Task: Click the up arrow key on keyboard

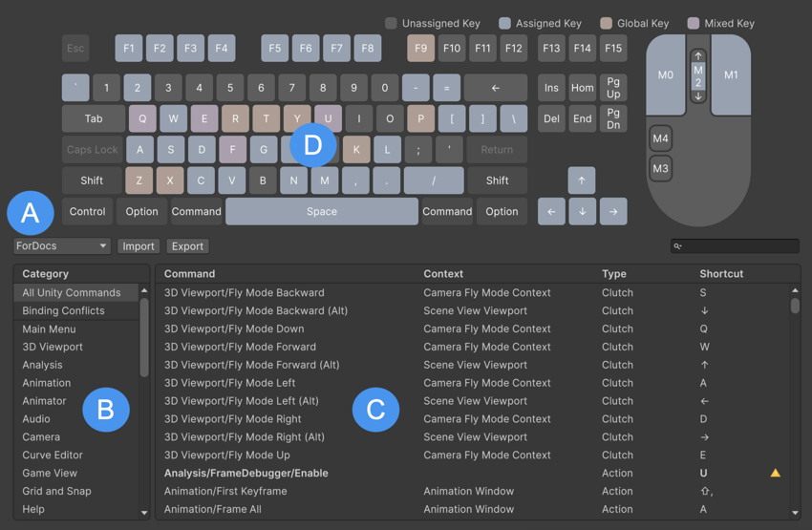Action: click(581, 180)
